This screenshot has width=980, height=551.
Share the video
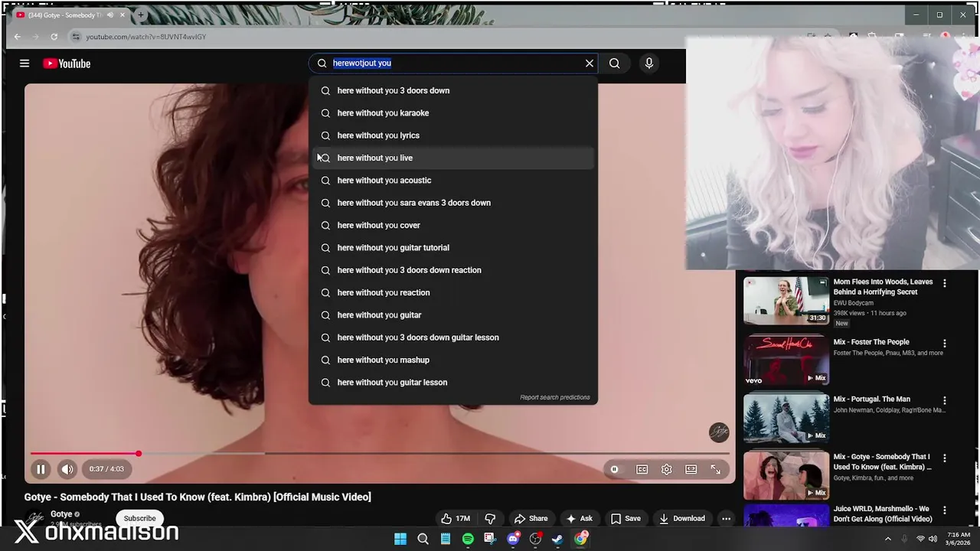pos(531,518)
